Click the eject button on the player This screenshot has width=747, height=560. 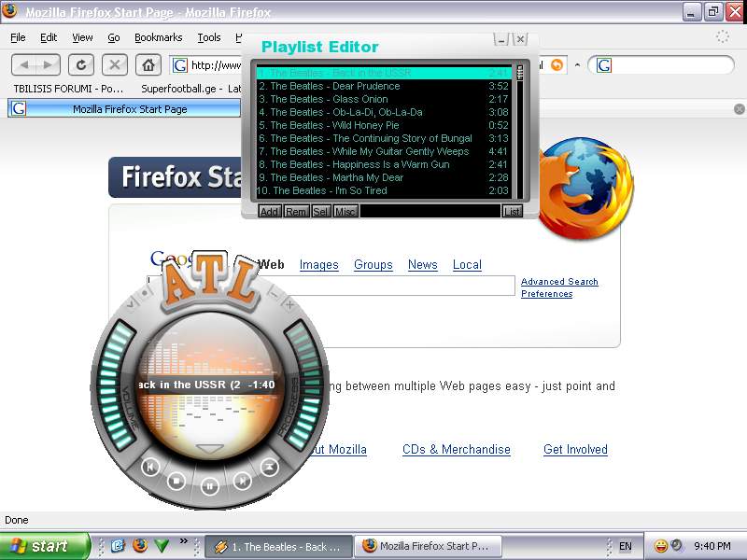coord(269,467)
